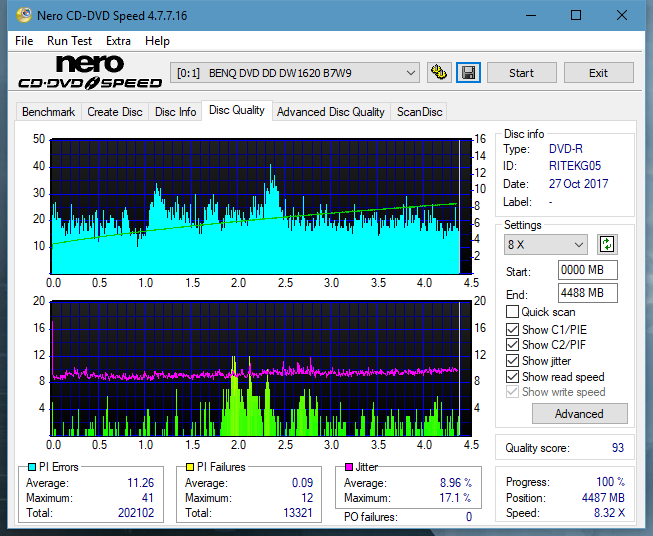Click the disc type DVD-R
Screen dimensions: 653x536
[x=566, y=149]
